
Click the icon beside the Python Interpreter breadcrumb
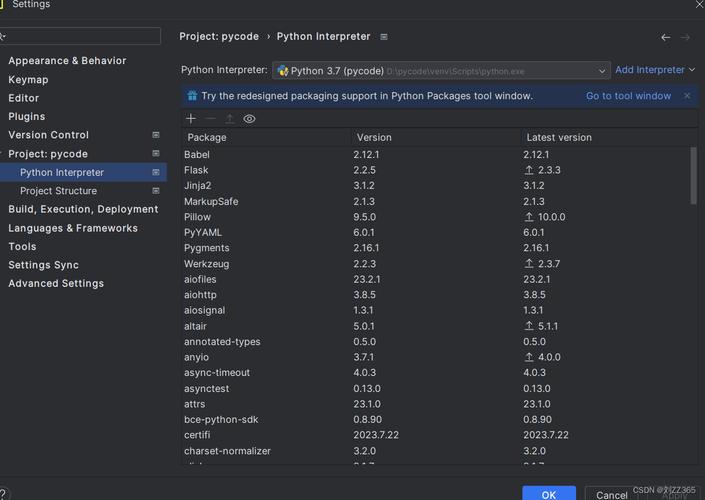pyautogui.click(x=384, y=37)
